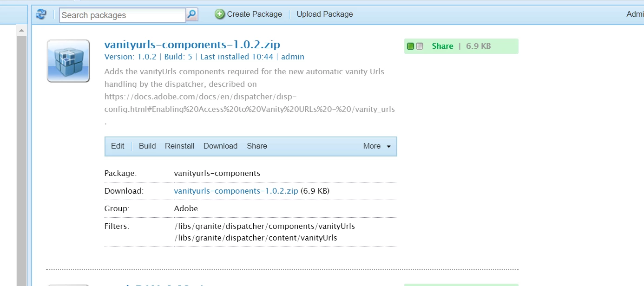644x286 pixels.
Task: Open vanityurls-components-1.0.2.zip package title
Action: (x=192, y=45)
